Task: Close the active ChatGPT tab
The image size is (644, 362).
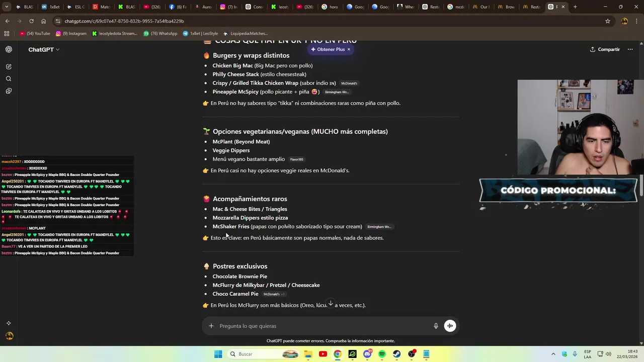Action: [563, 7]
